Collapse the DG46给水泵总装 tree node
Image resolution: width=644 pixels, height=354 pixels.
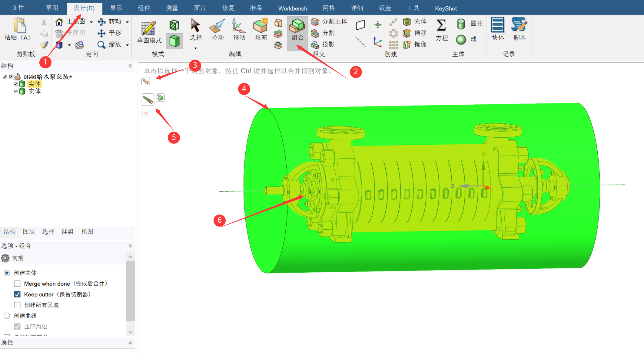pos(5,77)
